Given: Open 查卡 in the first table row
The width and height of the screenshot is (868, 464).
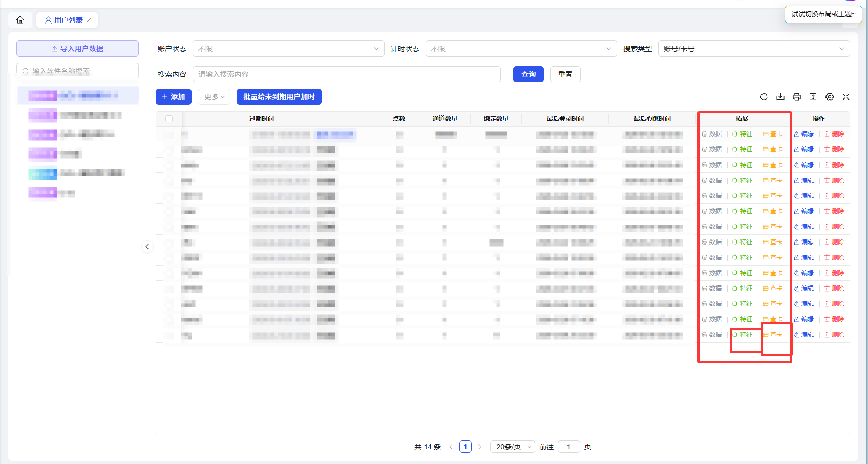Looking at the screenshot, I should tap(773, 134).
